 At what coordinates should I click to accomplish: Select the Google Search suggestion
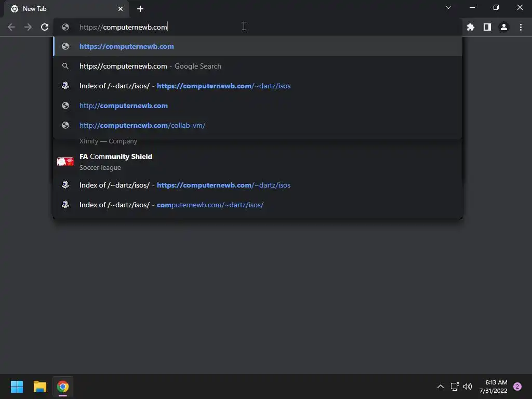(258, 66)
